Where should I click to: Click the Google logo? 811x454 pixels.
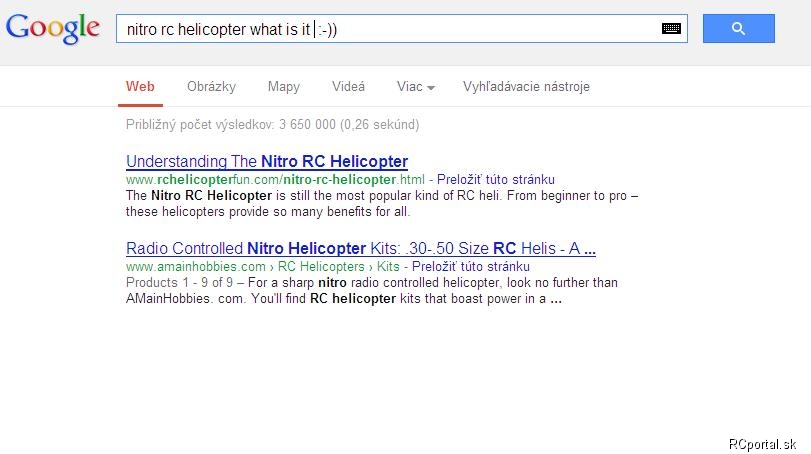pyautogui.click(x=53, y=28)
